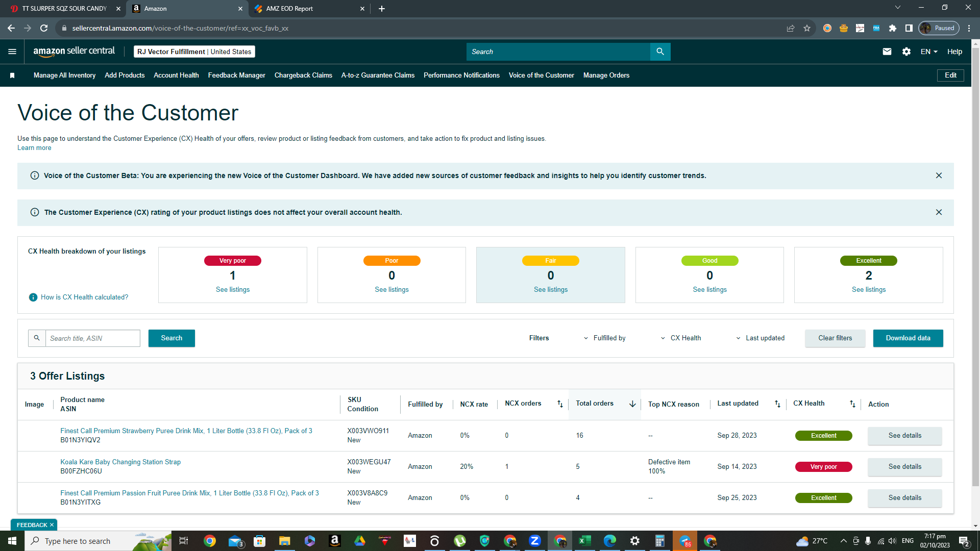
Task: Open the settings gear in header
Action: pos(906,52)
